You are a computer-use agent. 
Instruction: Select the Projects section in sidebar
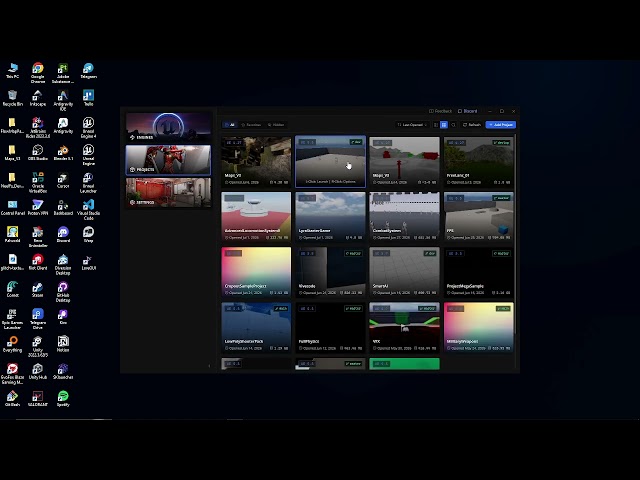(168, 160)
